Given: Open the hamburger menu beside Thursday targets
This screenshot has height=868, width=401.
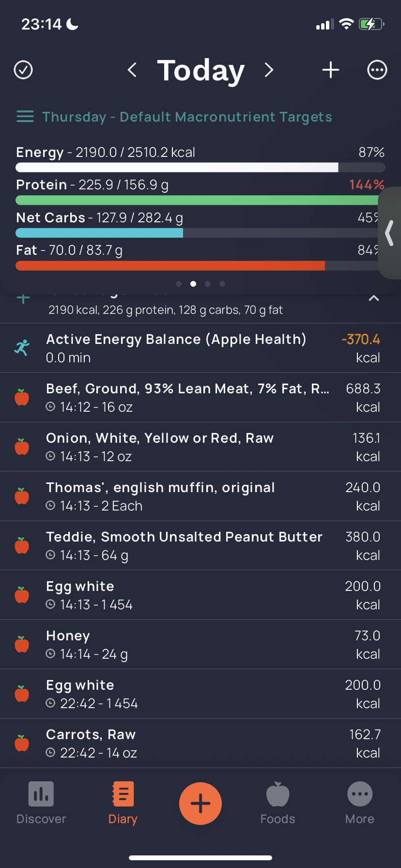Looking at the screenshot, I should click(25, 117).
